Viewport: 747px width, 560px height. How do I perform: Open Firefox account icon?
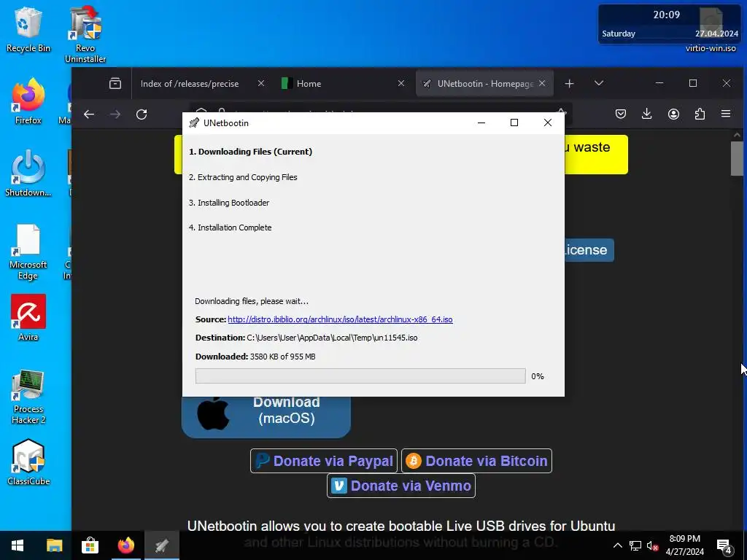pyautogui.click(x=673, y=114)
